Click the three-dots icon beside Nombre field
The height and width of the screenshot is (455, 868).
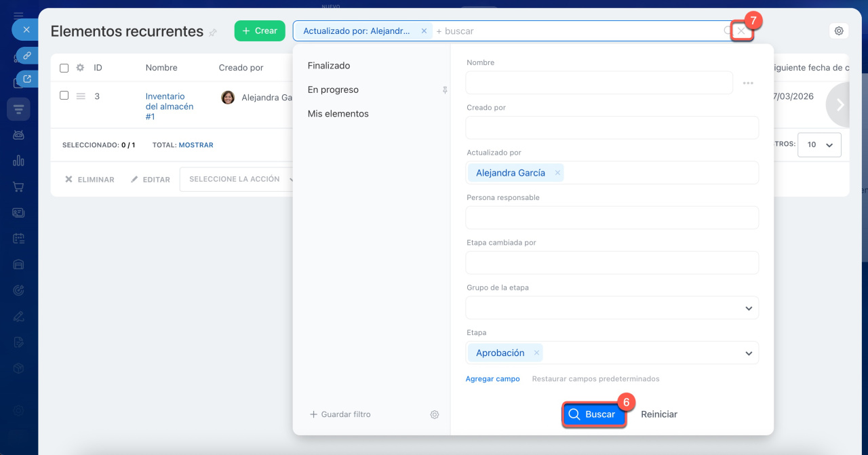click(748, 83)
